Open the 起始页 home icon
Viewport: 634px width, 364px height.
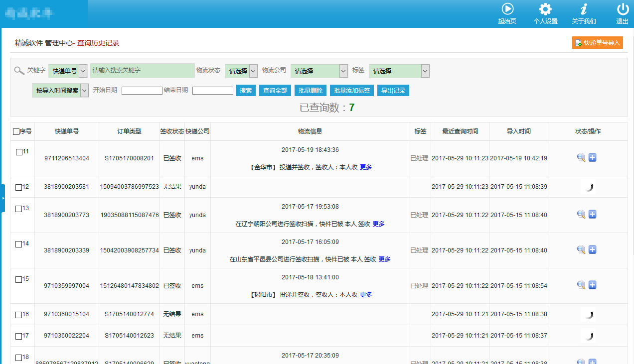click(507, 9)
